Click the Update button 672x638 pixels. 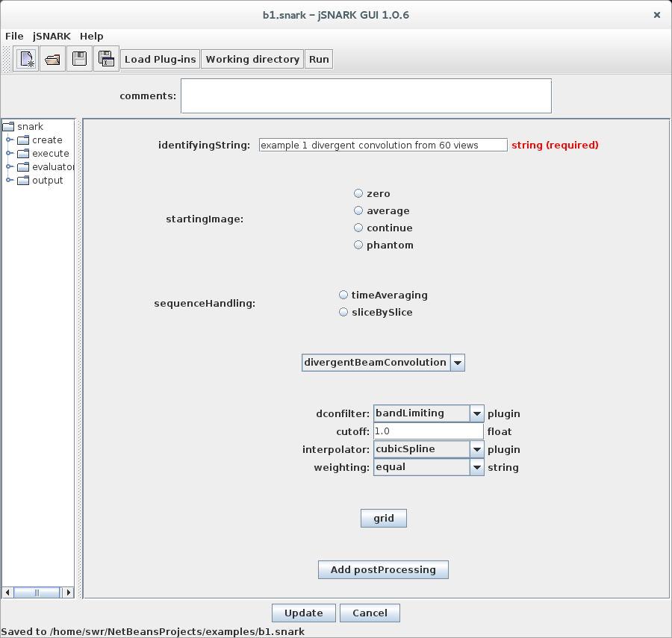click(303, 613)
